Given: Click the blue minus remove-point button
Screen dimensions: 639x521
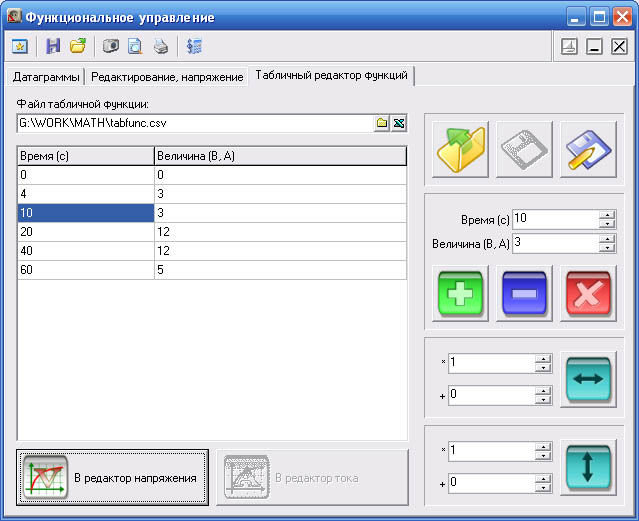Looking at the screenshot, I should (524, 294).
